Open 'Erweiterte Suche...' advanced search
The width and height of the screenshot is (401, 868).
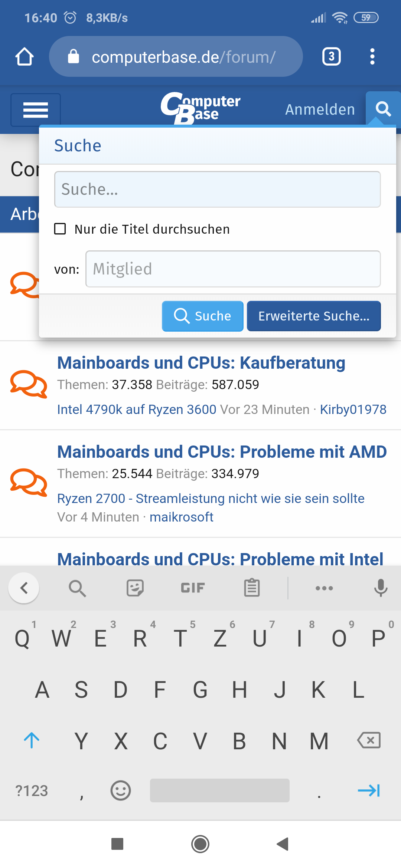point(314,316)
